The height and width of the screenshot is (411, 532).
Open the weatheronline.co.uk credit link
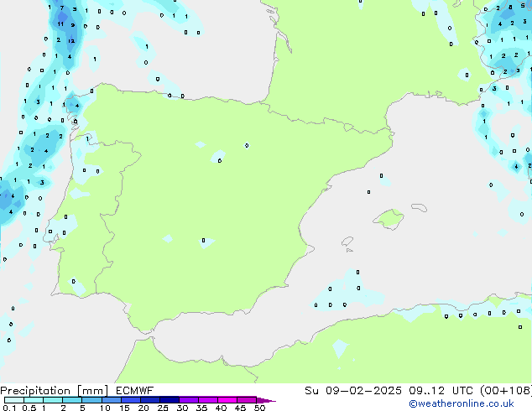462,403
